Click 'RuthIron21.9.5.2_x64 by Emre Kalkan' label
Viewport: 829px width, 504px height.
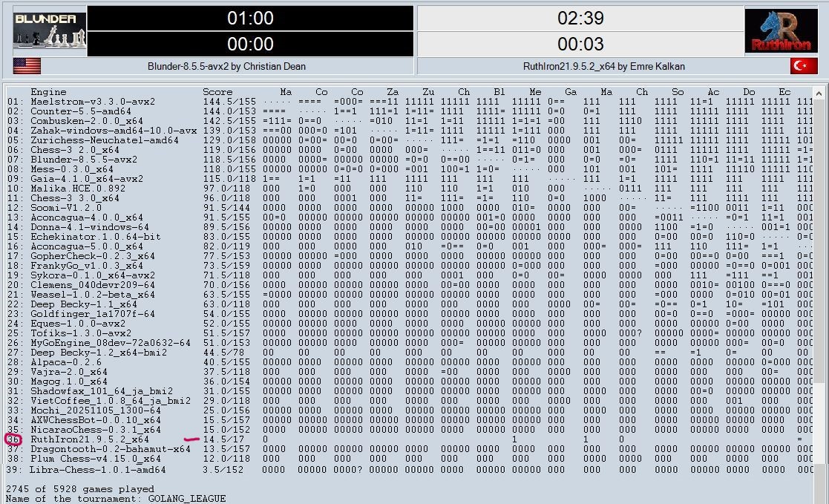point(604,66)
